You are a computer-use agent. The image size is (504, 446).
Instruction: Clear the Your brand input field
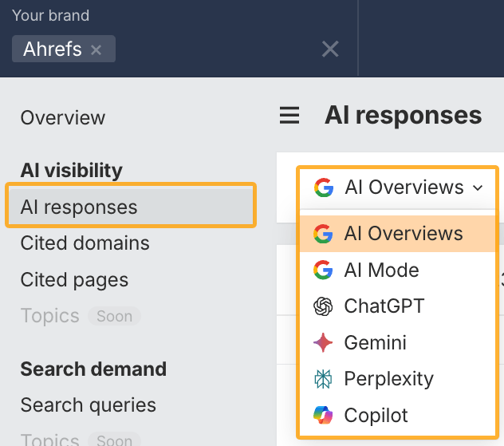point(329,49)
